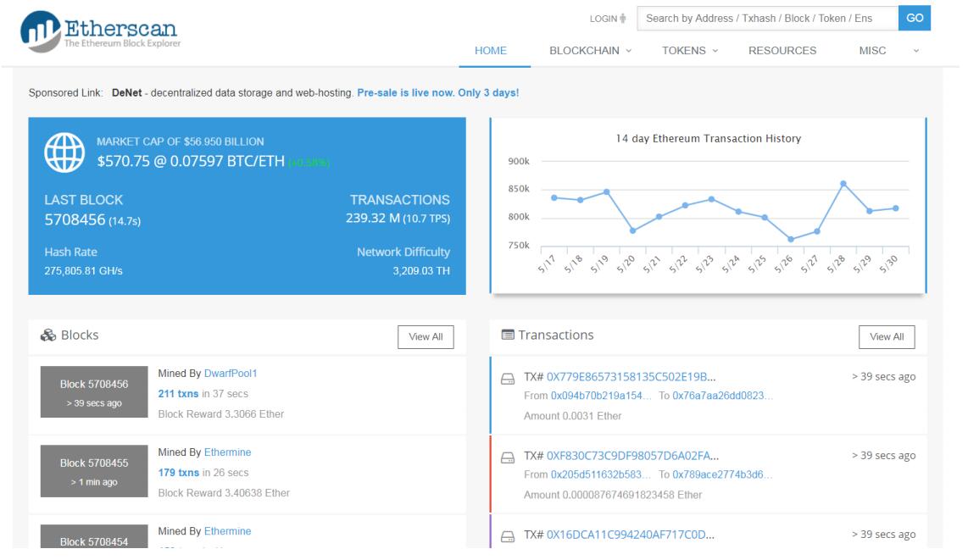The image size is (968, 560).
Task: Open the MISC menu
Action: [x=872, y=51]
